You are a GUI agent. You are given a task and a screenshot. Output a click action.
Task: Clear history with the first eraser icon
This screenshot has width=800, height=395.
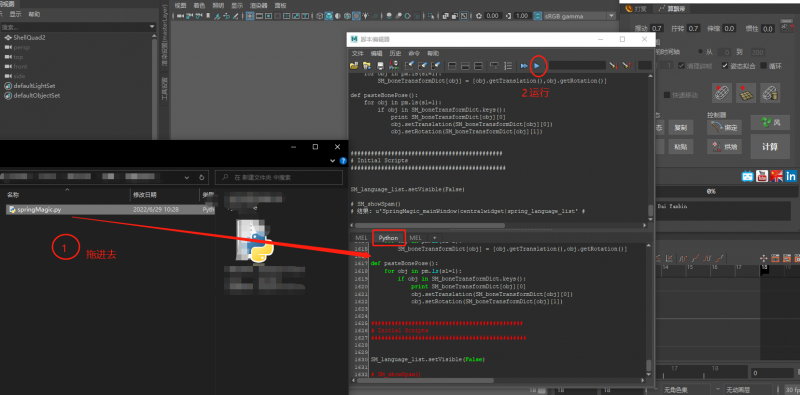click(409, 66)
